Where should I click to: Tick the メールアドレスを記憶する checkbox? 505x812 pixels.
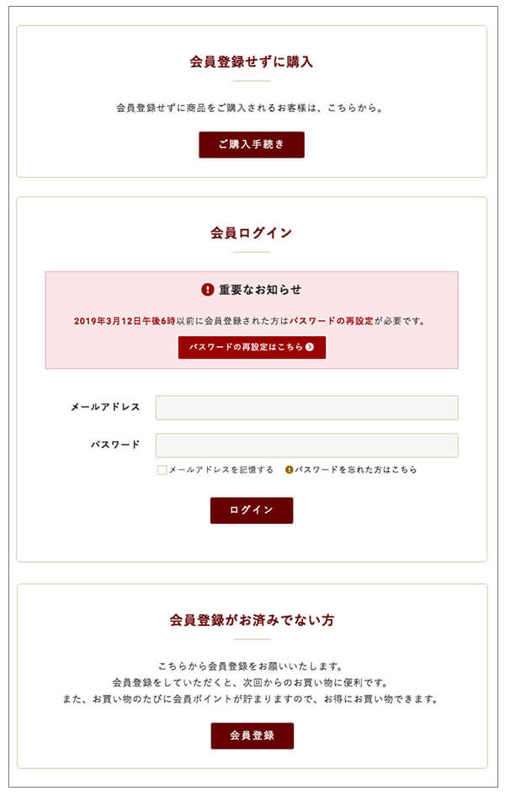coord(162,470)
